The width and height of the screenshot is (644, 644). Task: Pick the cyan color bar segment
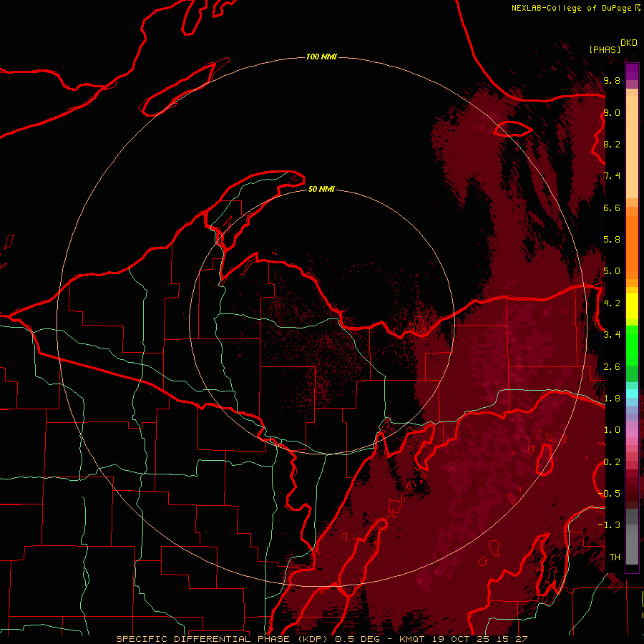click(632, 393)
